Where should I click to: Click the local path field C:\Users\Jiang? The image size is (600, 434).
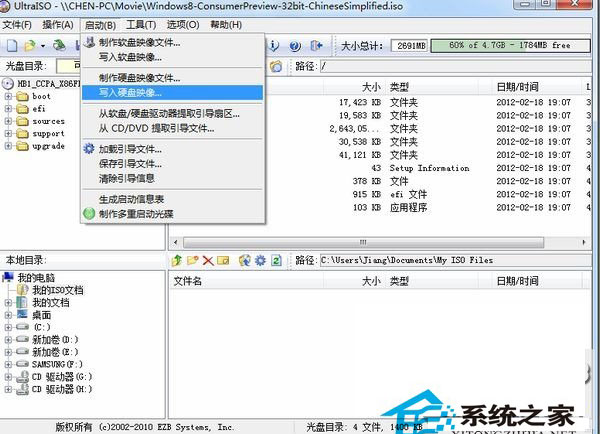[455, 261]
